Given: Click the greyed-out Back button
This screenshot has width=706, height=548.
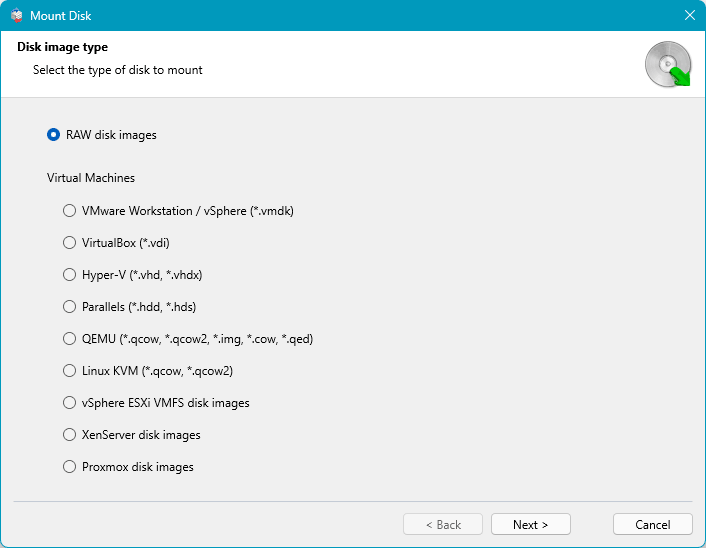Looking at the screenshot, I should point(443,525).
